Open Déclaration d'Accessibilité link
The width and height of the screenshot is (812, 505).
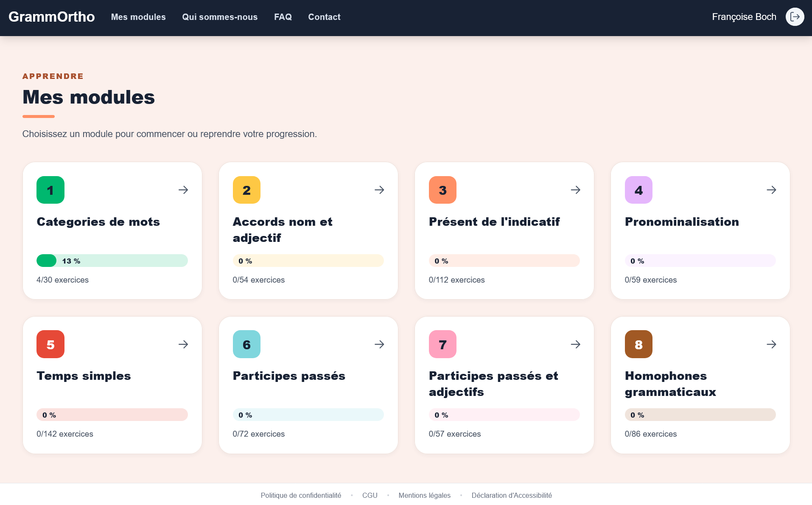(512, 495)
